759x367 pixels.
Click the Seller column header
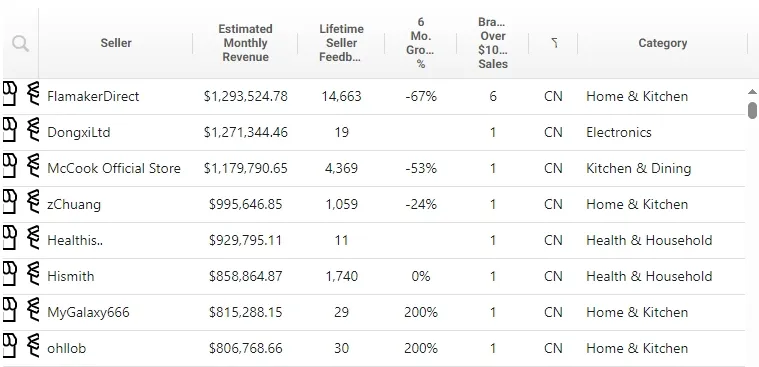pos(116,43)
